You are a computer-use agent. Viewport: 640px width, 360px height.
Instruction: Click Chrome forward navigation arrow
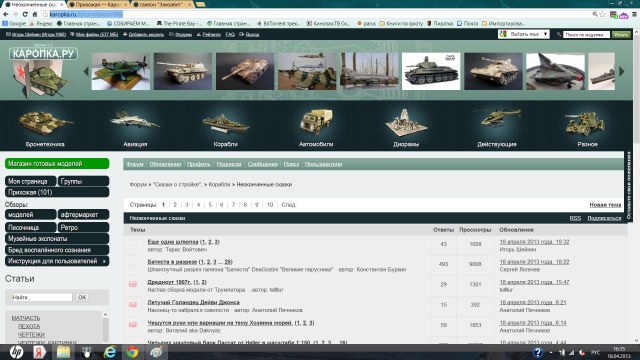pyautogui.click(x=15, y=14)
